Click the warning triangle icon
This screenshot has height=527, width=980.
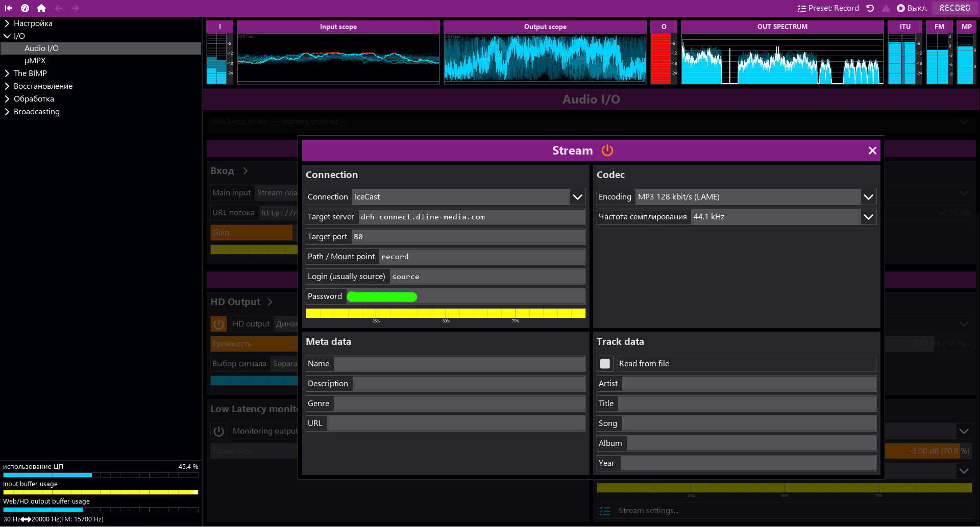click(x=886, y=8)
